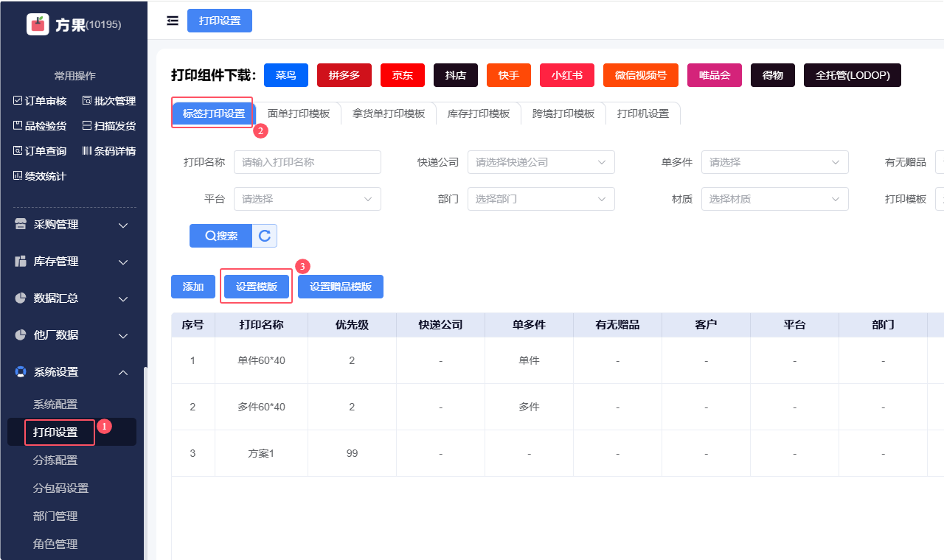
Task: Select the 方案1 table row name
Action: (261, 453)
